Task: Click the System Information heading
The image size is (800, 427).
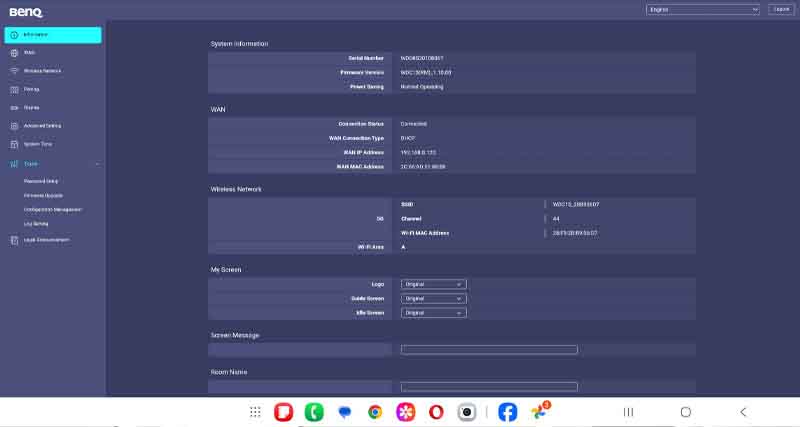Action: pyautogui.click(x=239, y=44)
